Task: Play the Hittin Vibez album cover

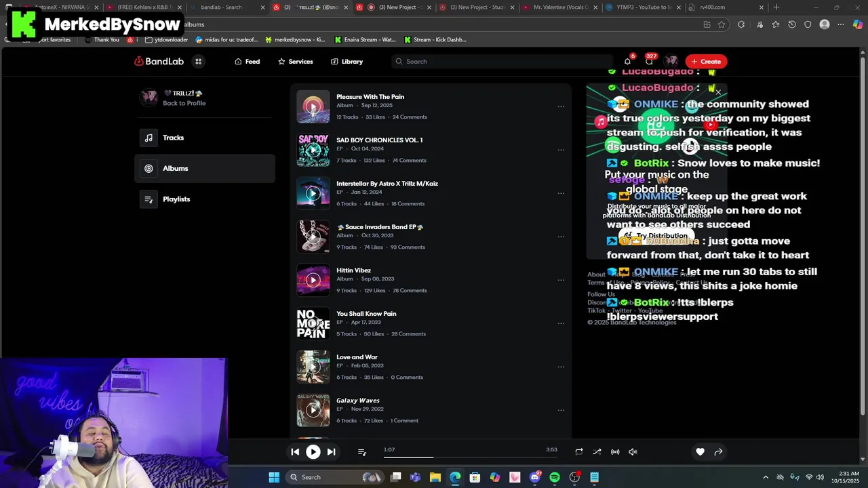Action: [313, 280]
